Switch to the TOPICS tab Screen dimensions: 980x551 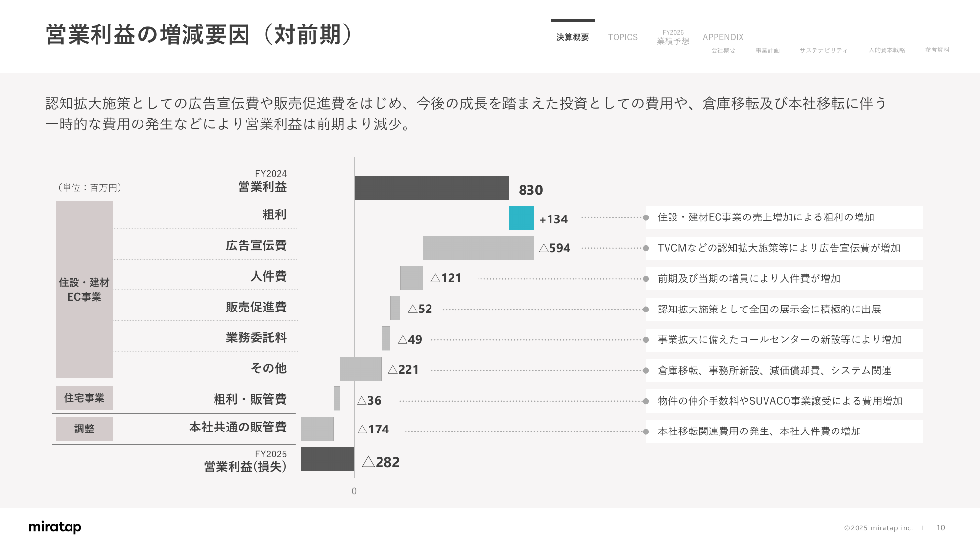622,37
